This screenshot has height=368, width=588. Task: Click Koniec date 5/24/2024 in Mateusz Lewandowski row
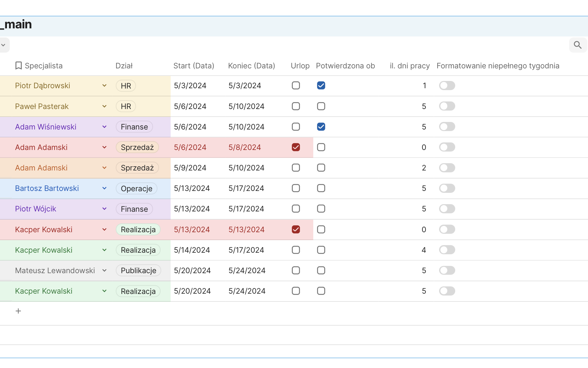point(247,271)
